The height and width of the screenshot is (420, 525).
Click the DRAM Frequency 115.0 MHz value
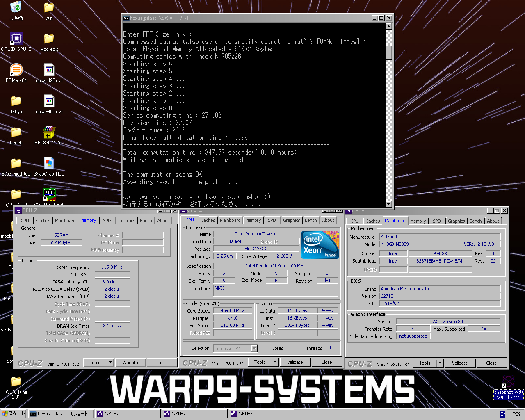112,267
